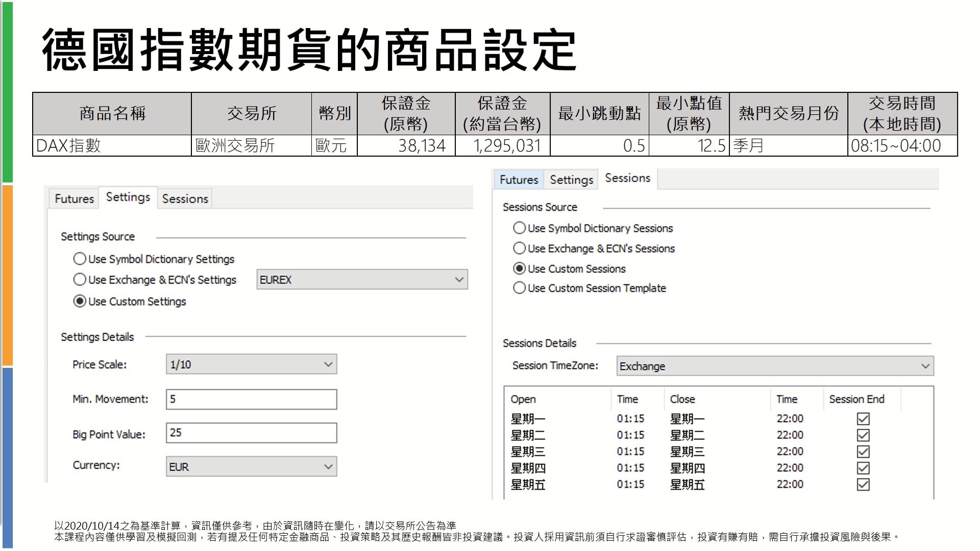Screen dimensions: 980x551
Task: Click the Min. Movement input field
Action: click(x=251, y=399)
